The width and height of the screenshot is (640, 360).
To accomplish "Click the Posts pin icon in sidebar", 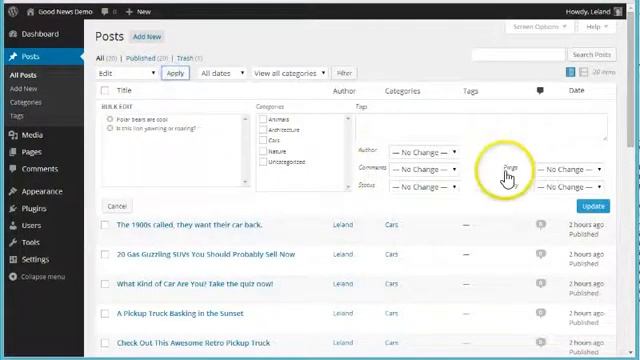I will coord(13,56).
